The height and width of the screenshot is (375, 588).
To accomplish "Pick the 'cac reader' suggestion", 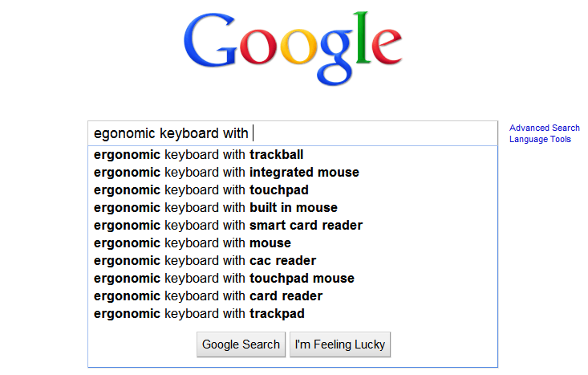I will point(205,260).
